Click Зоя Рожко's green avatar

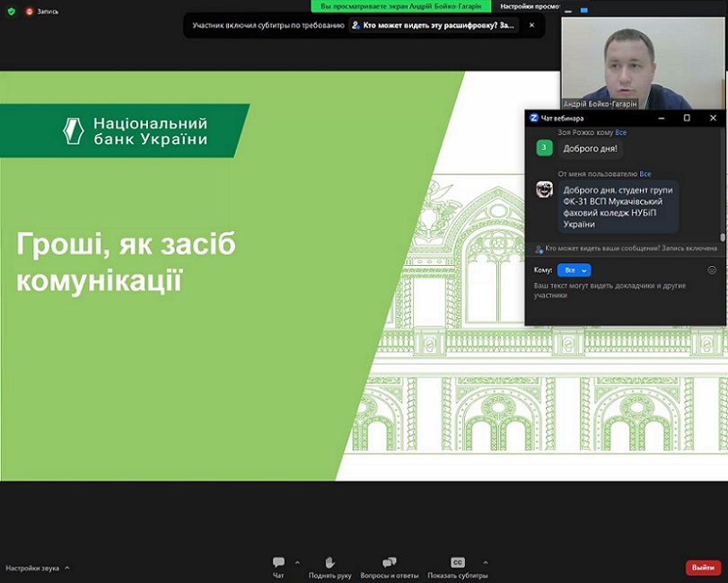(x=544, y=147)
